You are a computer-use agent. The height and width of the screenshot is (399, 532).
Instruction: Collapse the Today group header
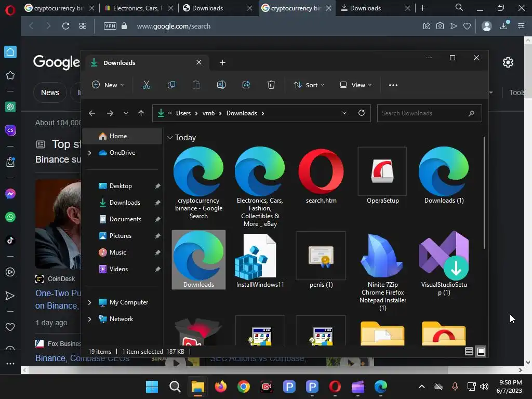click(x=170, y=137)
